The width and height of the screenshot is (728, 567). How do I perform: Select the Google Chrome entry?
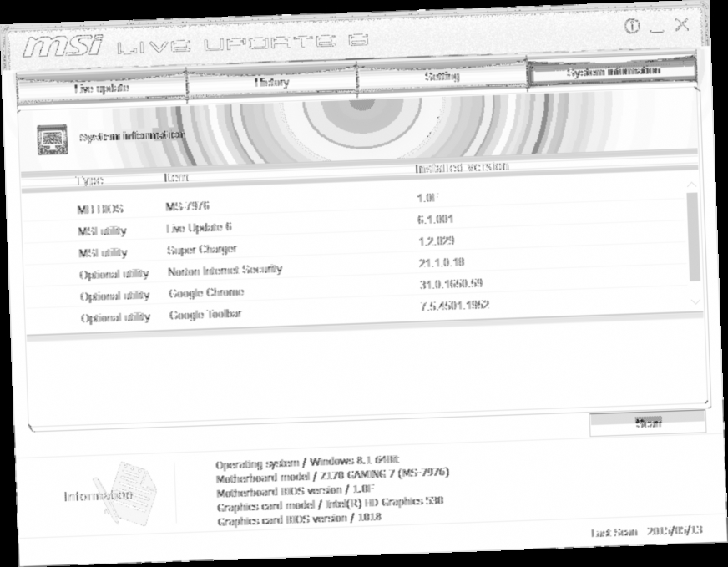pos(250,292)
